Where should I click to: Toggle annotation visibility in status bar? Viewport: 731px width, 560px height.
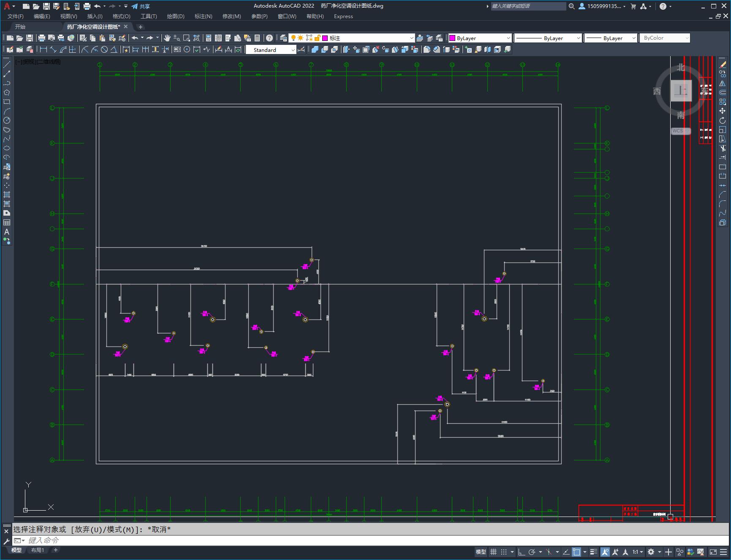coord(605,552)
